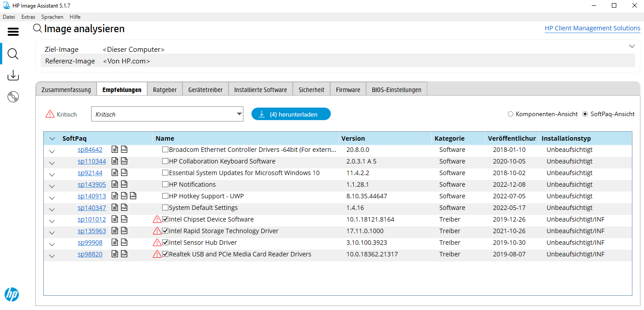Switch to the Firmware tab
This screenshot has width=644, height=310.
348,89
